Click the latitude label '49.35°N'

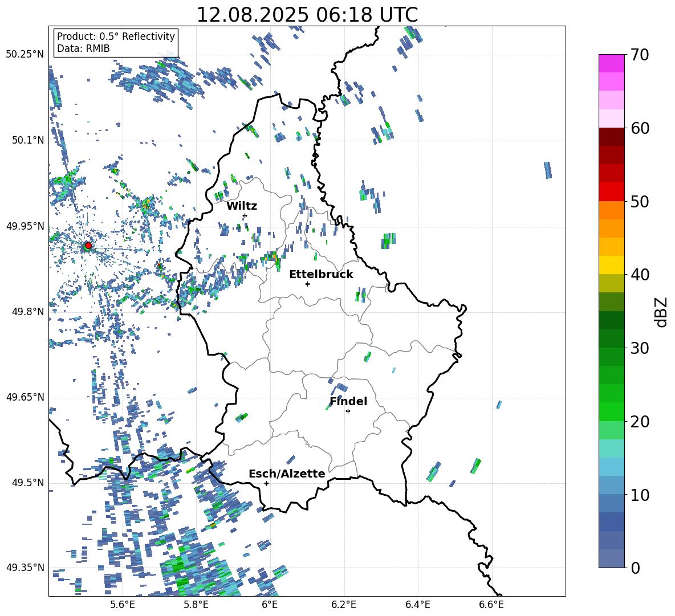[x=25, y=568]
